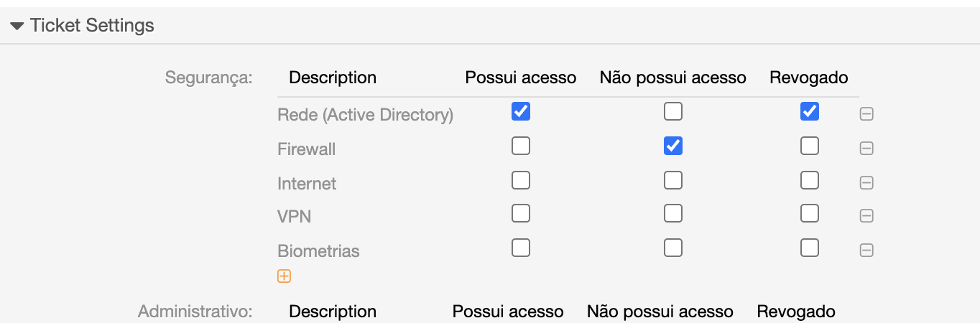The width and height of the screenshot is (980, 323).
Task: Check Revogado for VPN row
Action: [810, 214]
